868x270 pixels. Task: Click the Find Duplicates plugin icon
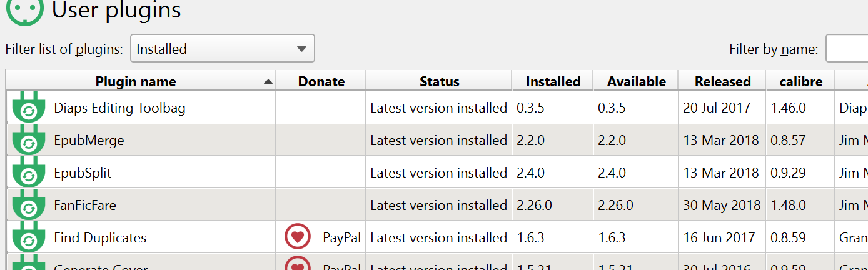[29, 238]
